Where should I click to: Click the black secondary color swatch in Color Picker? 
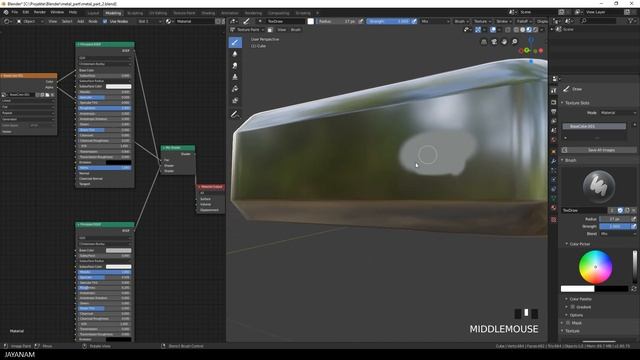[611, 289]
